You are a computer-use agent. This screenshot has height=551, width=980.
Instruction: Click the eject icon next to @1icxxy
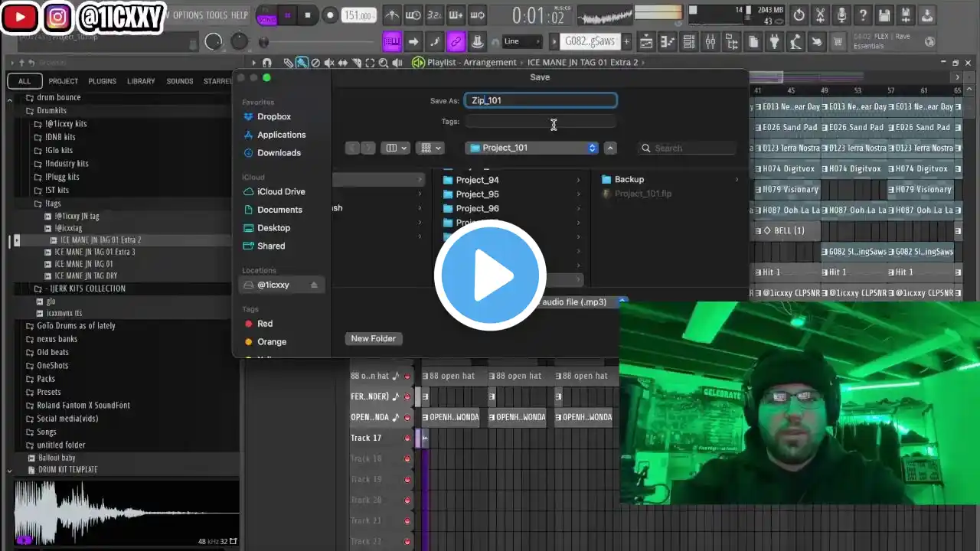(x=313, y=285)
